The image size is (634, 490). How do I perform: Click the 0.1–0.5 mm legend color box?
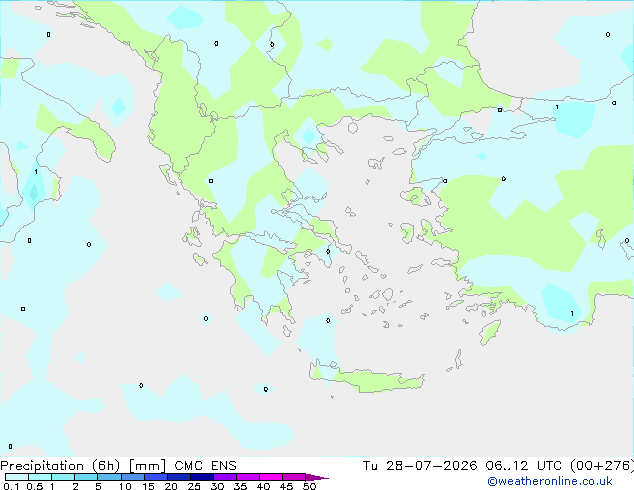pyautogui.click(x=17, y=477)
